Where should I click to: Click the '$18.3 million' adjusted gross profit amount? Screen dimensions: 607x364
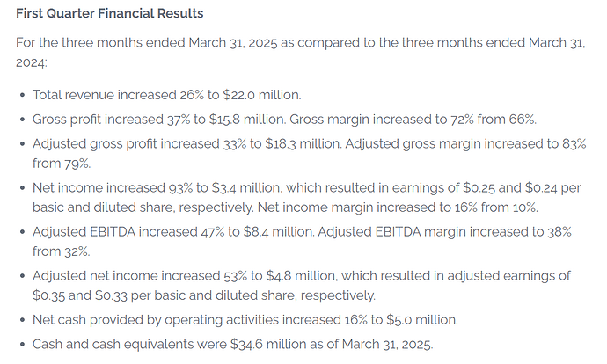(x=303, y=143)
